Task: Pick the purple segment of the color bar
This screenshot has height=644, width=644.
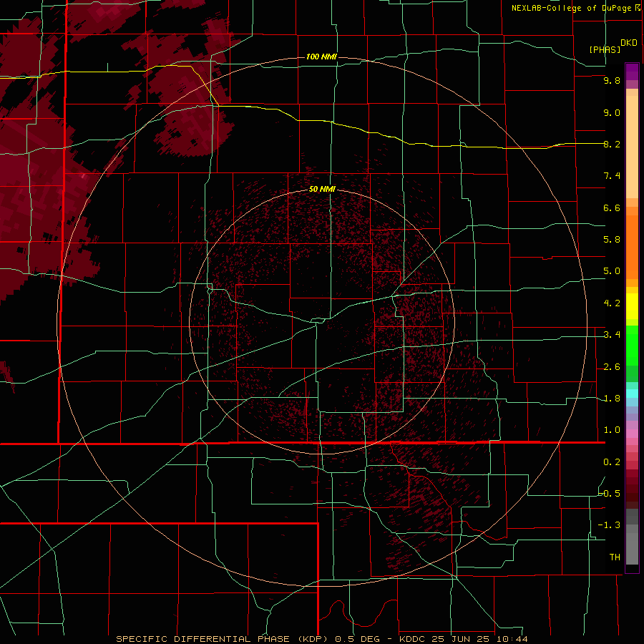Action: point(632,72)
